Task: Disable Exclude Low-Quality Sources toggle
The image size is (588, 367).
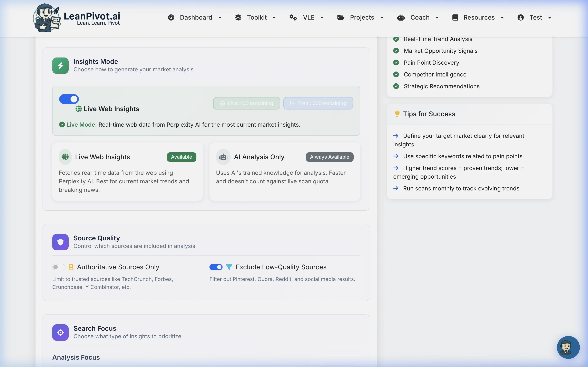Action: (216, 267)
